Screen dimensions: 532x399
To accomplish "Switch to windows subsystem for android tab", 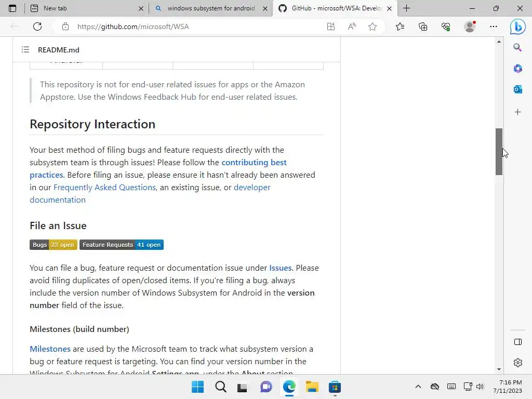I will 210,8.
